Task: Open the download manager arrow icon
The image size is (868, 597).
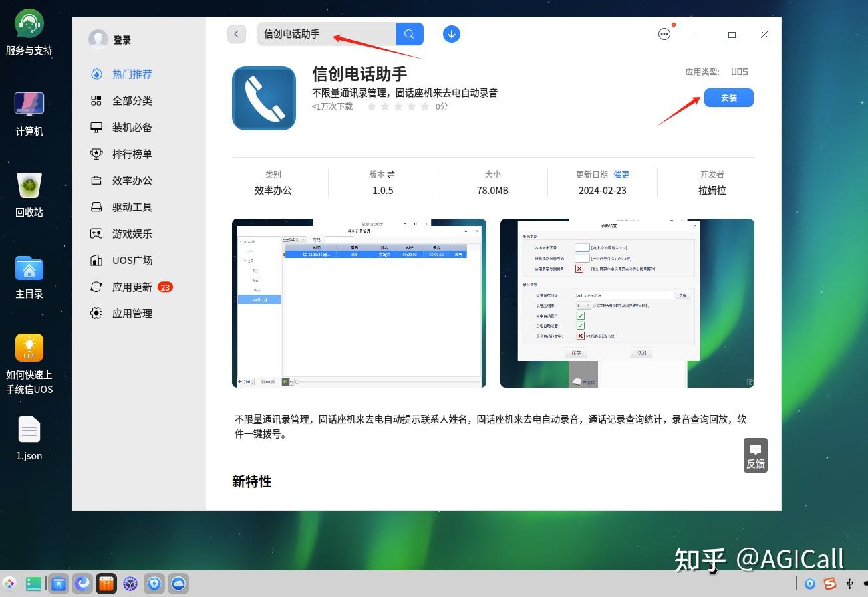Action: 452,34
